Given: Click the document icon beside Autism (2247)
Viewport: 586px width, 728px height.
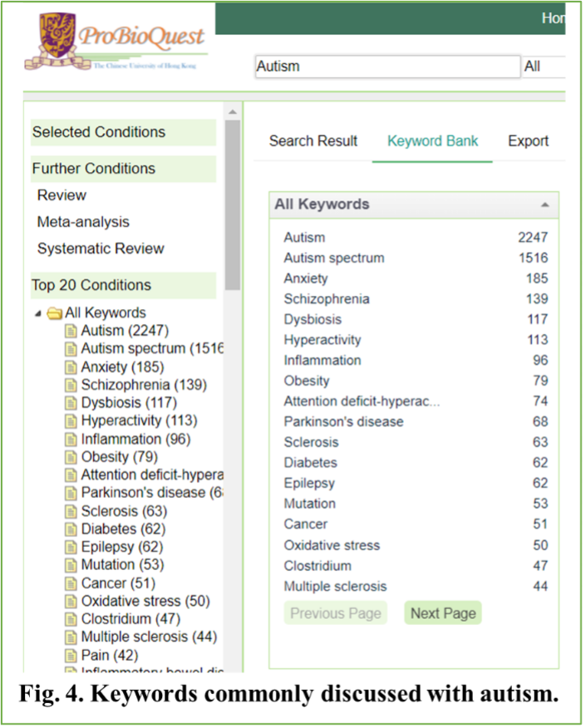Looking at the screenshot, I should click(71, 331).
